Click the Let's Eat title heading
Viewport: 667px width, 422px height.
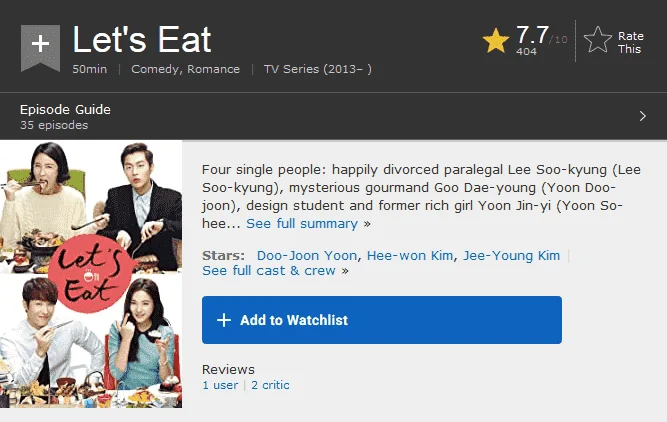click(142, 40)
